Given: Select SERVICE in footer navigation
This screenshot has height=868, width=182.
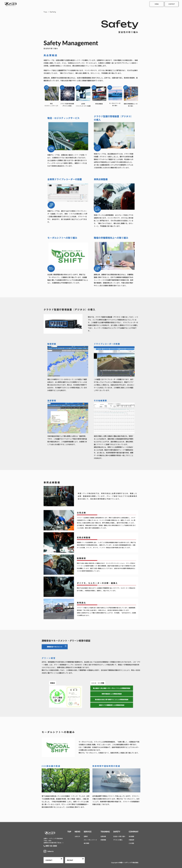Looking at the screenshot, I should (x=88, y=831).
